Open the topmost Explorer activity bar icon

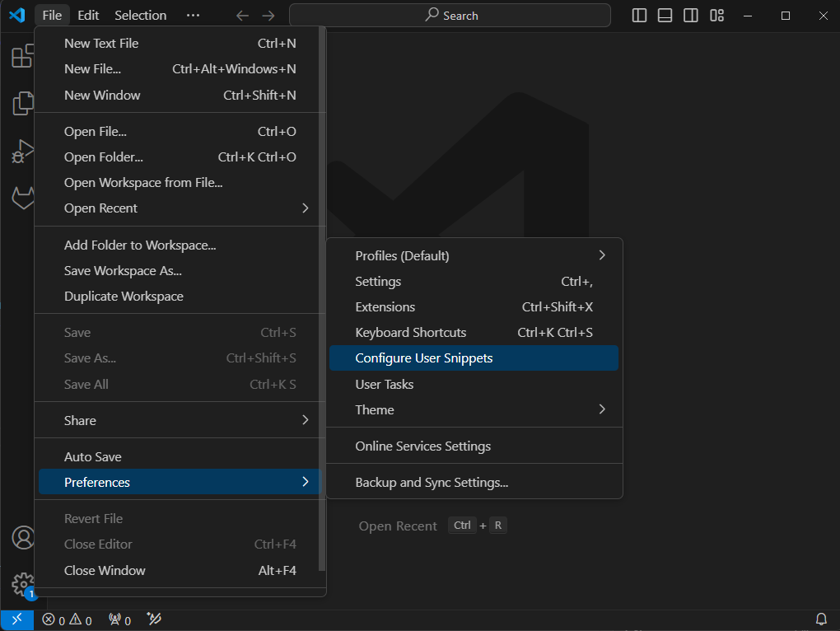pos(22,56)
